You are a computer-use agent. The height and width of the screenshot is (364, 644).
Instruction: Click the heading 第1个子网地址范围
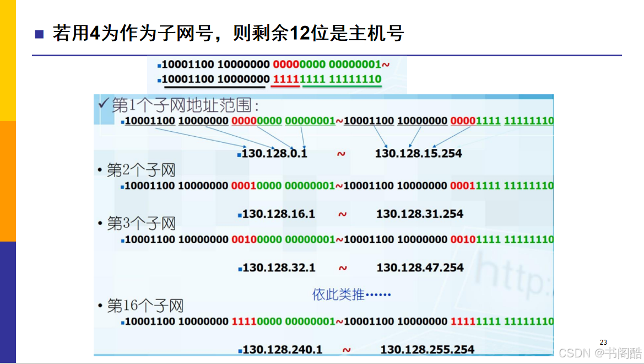(185, 105)
